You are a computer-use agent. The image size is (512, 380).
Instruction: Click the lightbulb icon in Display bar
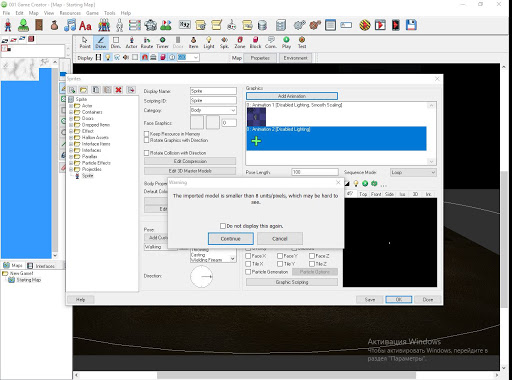pyautogui.click(x=108, y=57)
